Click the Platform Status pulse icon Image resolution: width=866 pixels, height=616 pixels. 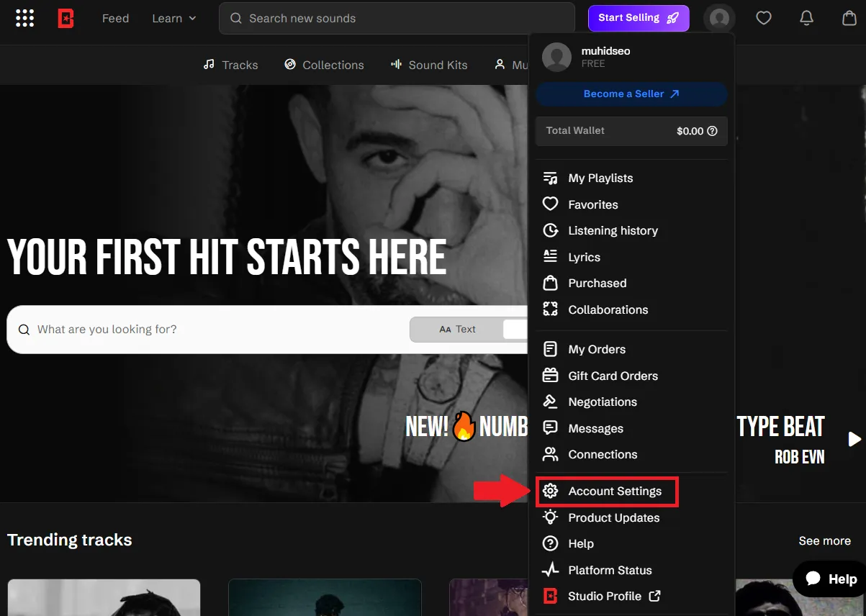pos(550,570)
